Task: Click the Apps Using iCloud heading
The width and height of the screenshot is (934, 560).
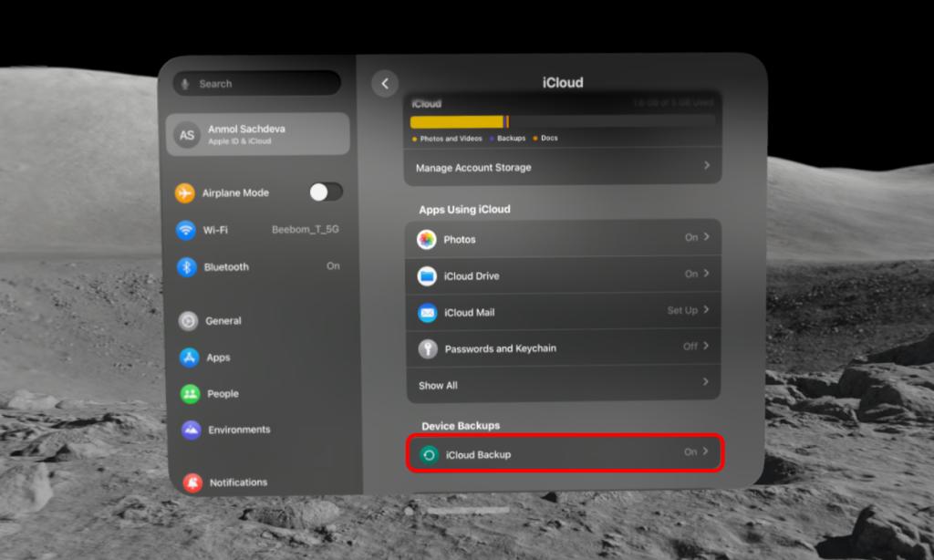Action: click(x=464, y=210)
